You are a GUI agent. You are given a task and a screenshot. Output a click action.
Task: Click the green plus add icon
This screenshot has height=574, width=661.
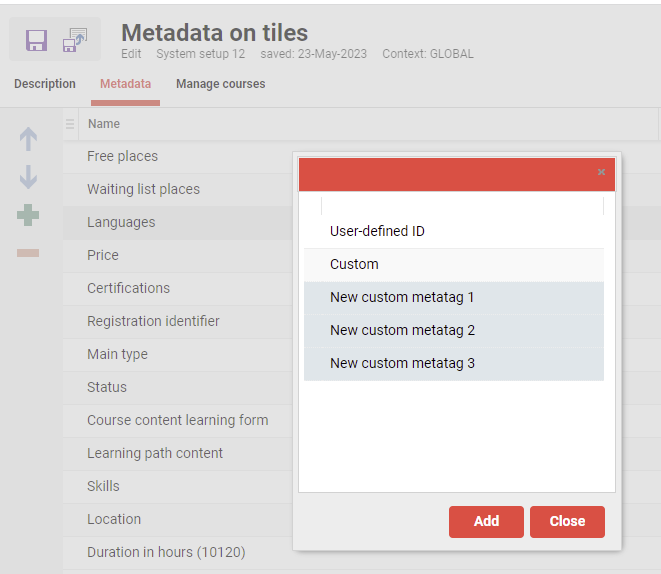click(x=28, y=215)
